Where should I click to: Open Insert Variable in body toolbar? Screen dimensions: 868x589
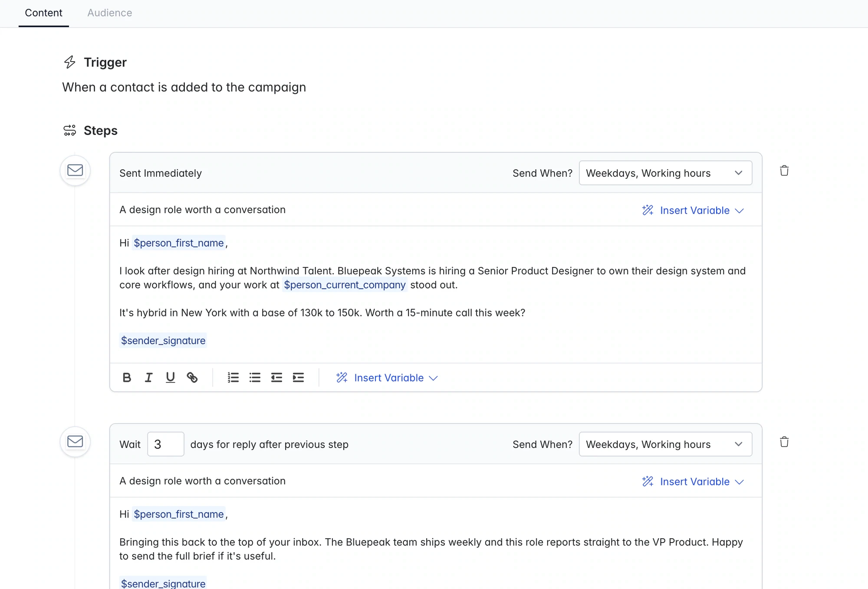pos(387,378)
